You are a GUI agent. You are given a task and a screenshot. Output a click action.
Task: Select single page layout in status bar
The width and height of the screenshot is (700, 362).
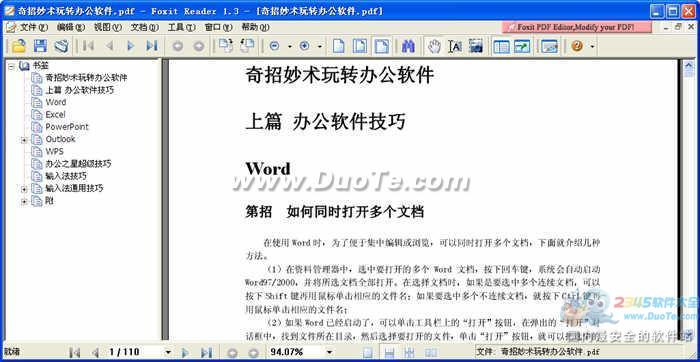click(367, 353)
